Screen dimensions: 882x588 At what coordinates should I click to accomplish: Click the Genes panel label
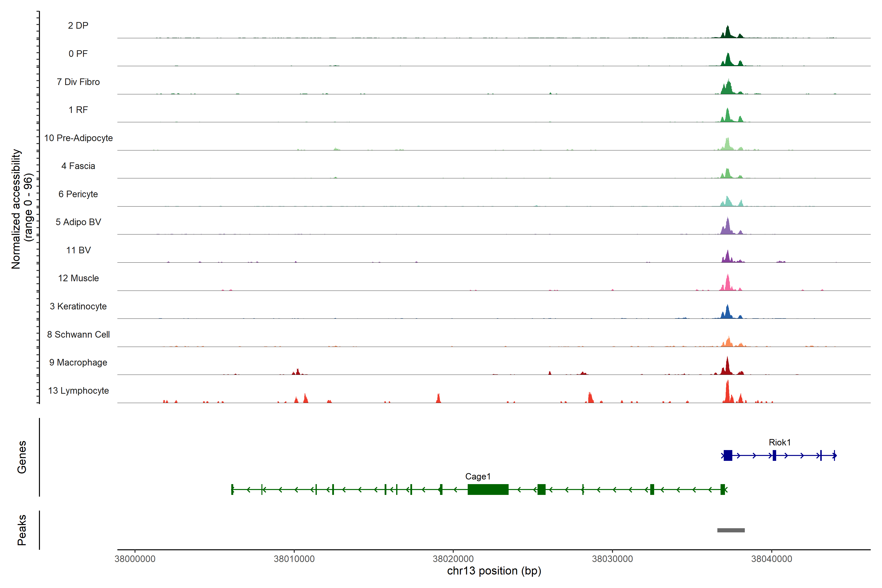[22, 457]
